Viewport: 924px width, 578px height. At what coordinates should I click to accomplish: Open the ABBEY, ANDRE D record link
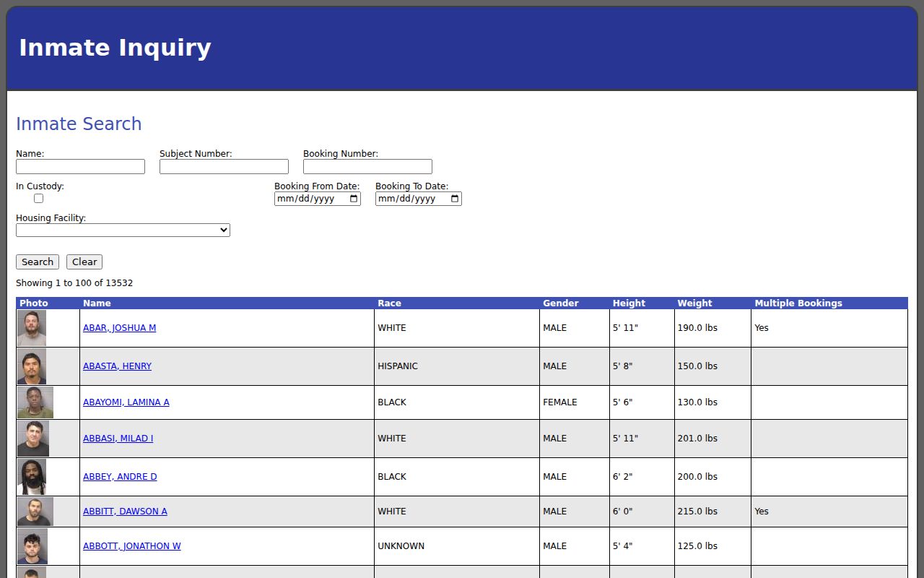point(120,477)
